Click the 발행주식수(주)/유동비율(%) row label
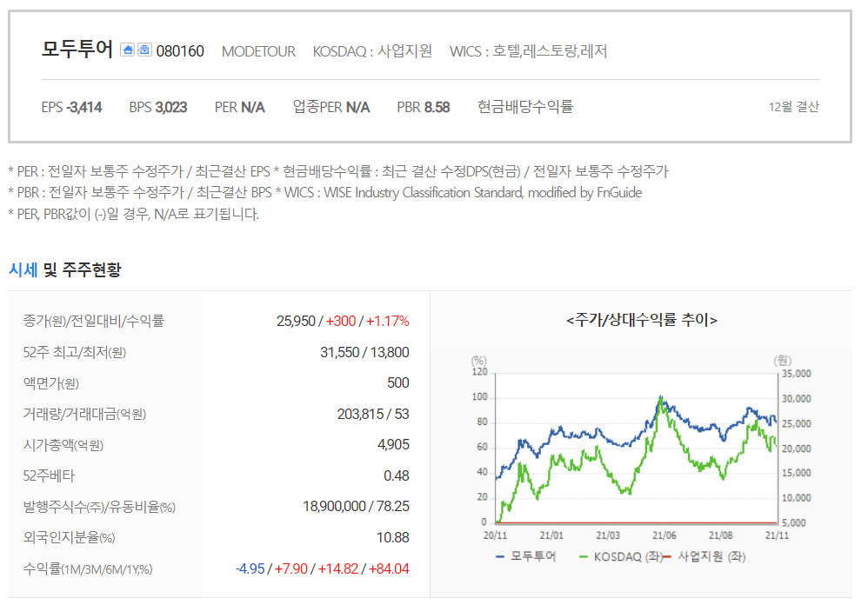Image resolution: width=868 pixels, height=605 pixels. point(99,507)
